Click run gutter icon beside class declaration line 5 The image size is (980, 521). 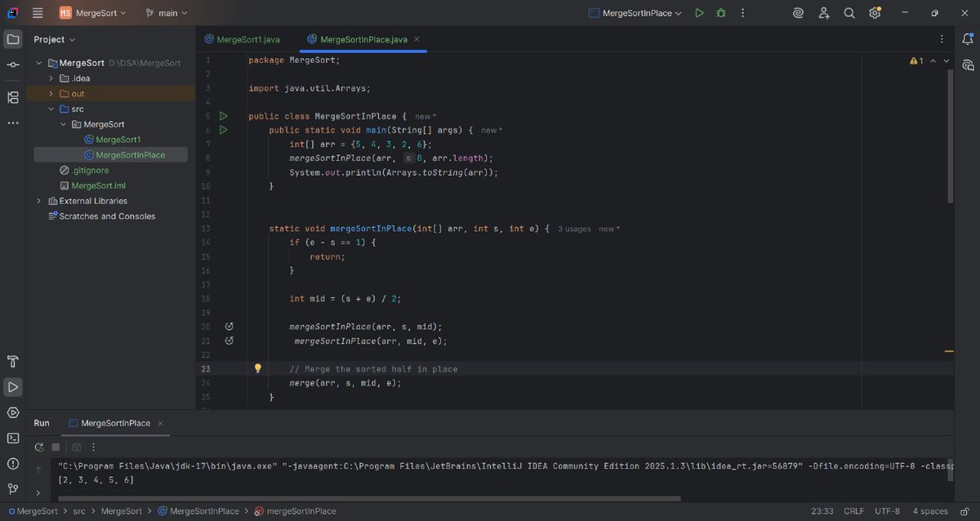pyautogui.click(x=223, y=116)
